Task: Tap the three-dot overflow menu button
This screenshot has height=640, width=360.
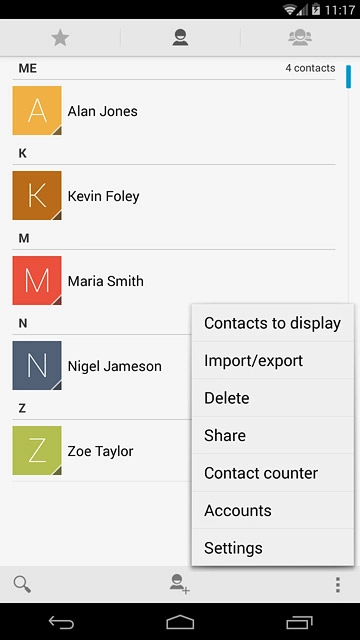Action: [x=338, y=584]
